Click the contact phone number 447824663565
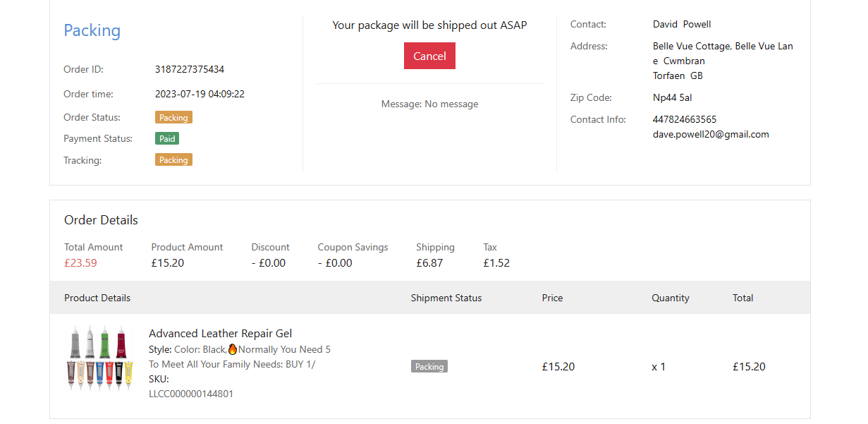Image resolution: width=868 pixels, height=424 pixels. click(685, 119)
